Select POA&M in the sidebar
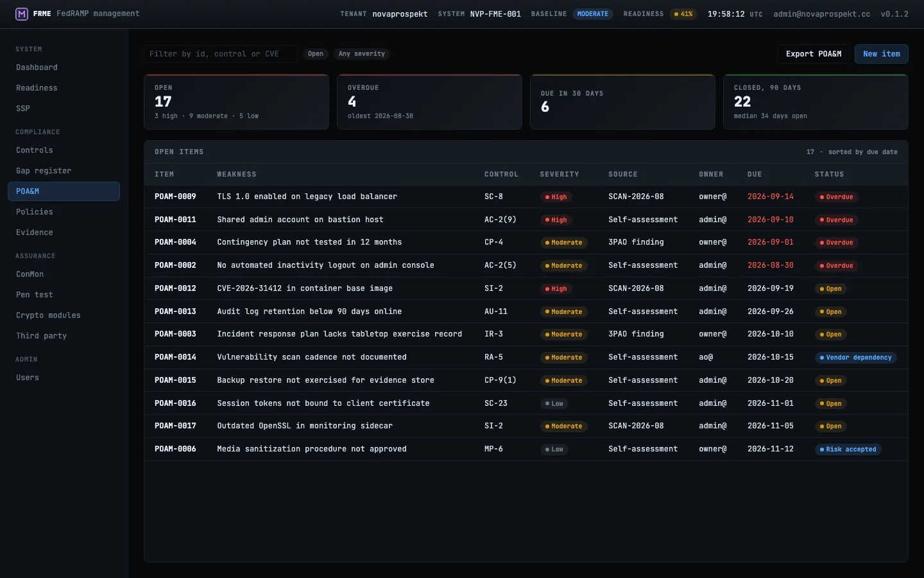The height and width of the screenshot is (578, 924). point(64,191)
